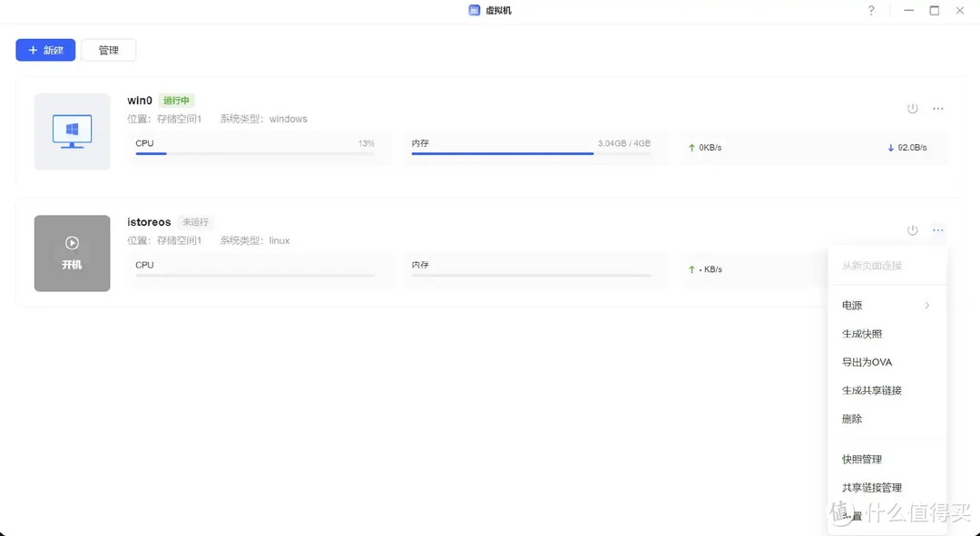Open the more options (...) menu for win0
The height and width of the screenshot is (536, 980).
(937, 108)
